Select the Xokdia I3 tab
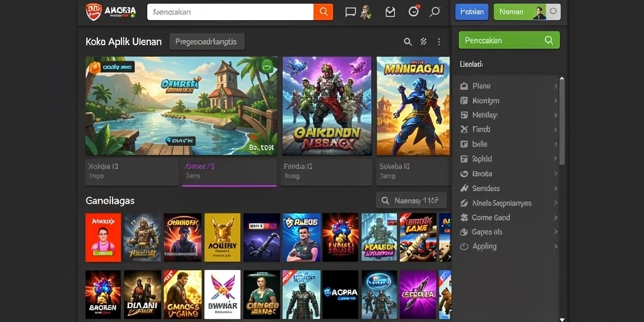The width and height of the screenshot is (644, 322). (132, 171)
